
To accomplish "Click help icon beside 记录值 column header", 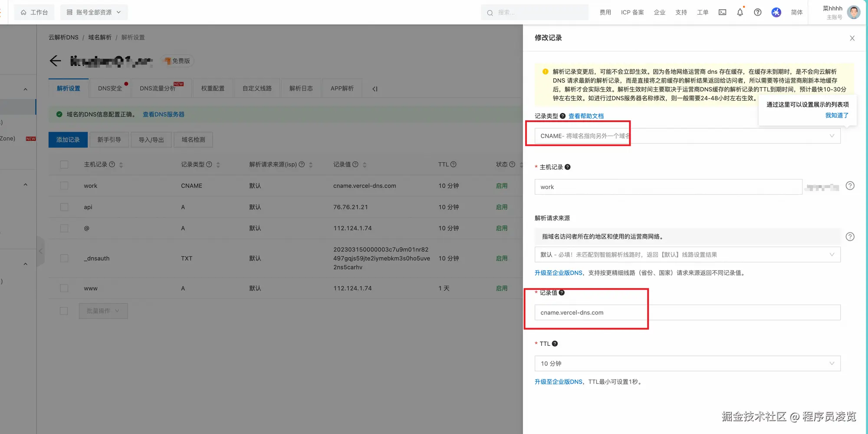I will pos(355,164).
